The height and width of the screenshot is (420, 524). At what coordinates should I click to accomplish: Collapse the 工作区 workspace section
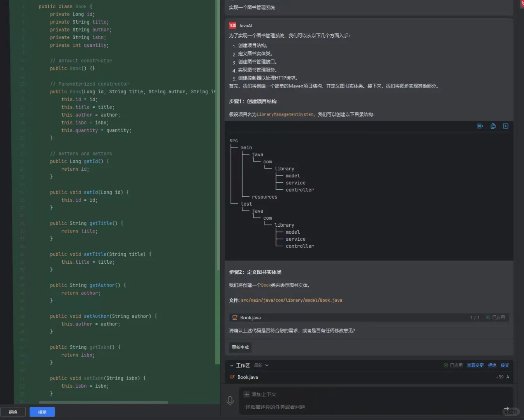232,366
